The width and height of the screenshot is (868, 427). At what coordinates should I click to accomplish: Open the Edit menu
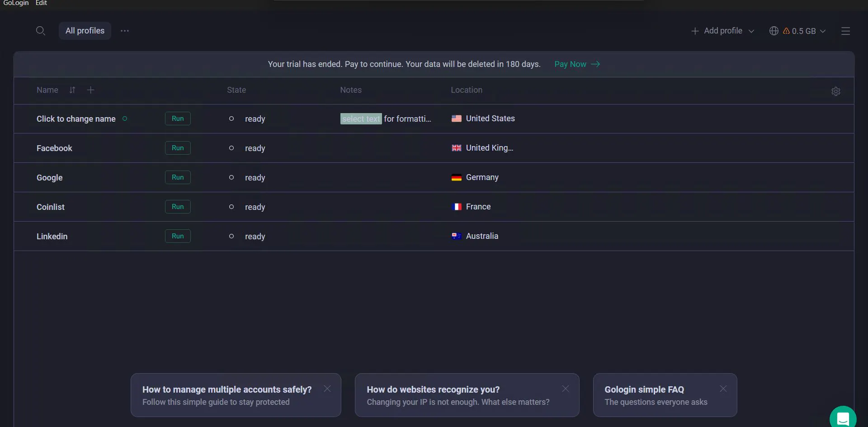click(41, 3)
